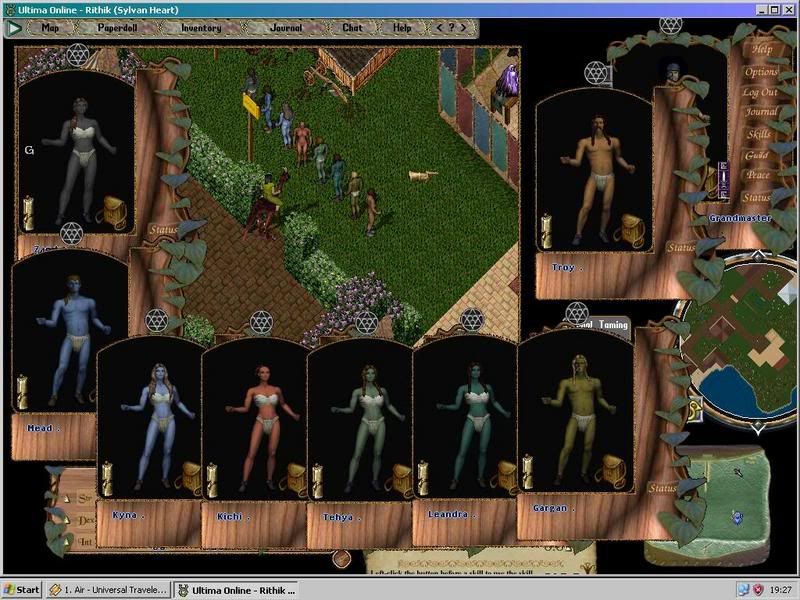Open Kichi's backpack

[x=294, y=479]
